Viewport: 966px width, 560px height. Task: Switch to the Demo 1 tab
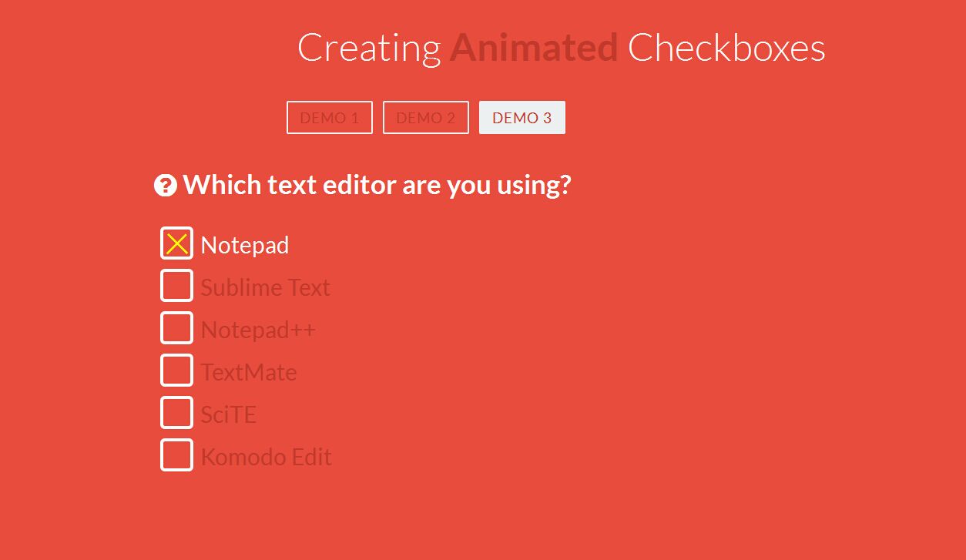[x=330, y=118]
